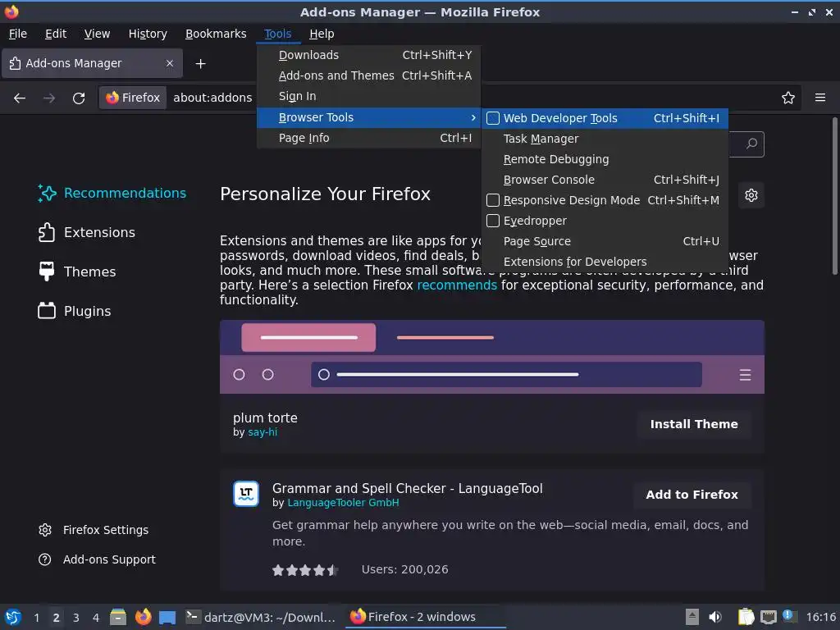Open the Edit menu

56,34
